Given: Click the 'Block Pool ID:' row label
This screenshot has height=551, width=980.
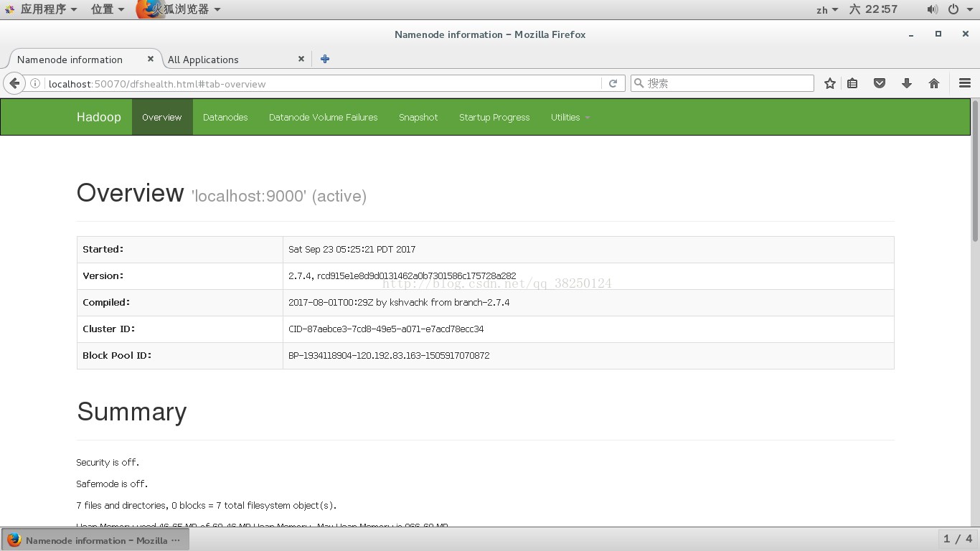Looking at the screenshot, I should pos(117,356).
